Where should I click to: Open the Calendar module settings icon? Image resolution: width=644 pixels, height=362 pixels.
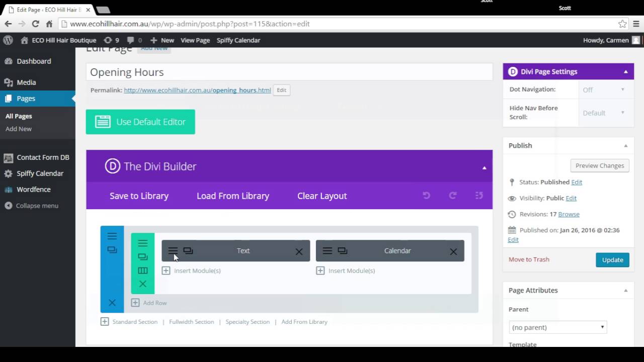[x=327, y=251]
